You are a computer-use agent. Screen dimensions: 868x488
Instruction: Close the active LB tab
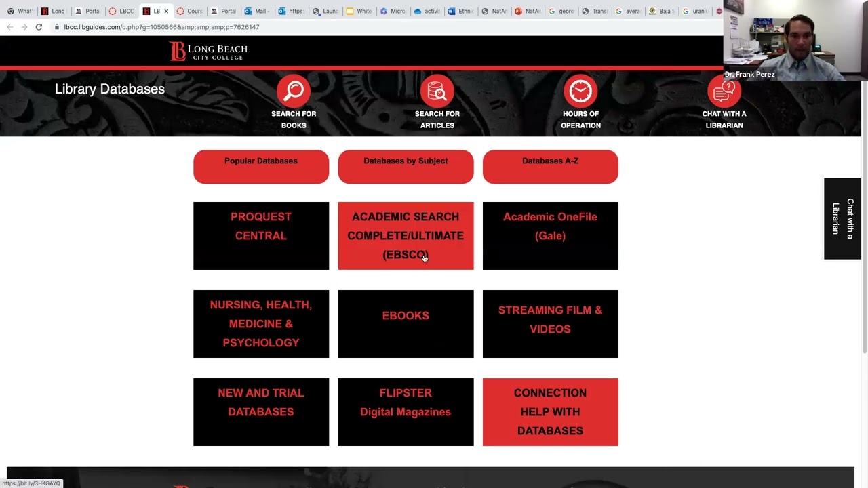click(166, 11)
